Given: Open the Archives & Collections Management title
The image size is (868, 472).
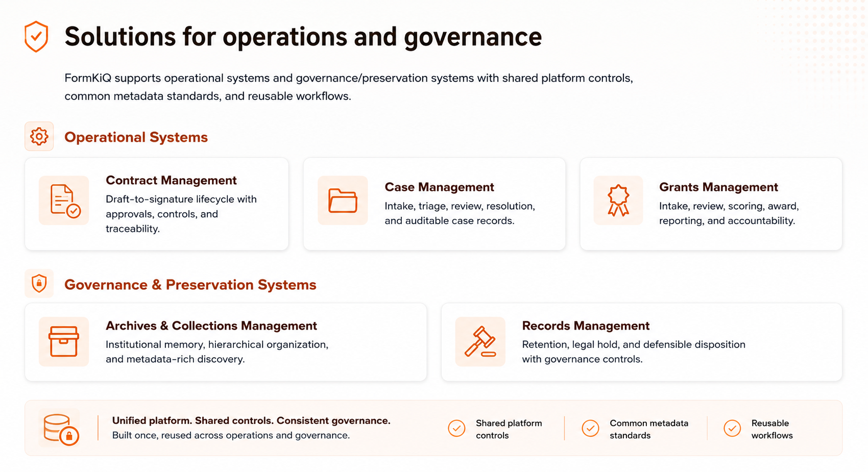Looking at the screenshot, I should click(x=211, y=326).
